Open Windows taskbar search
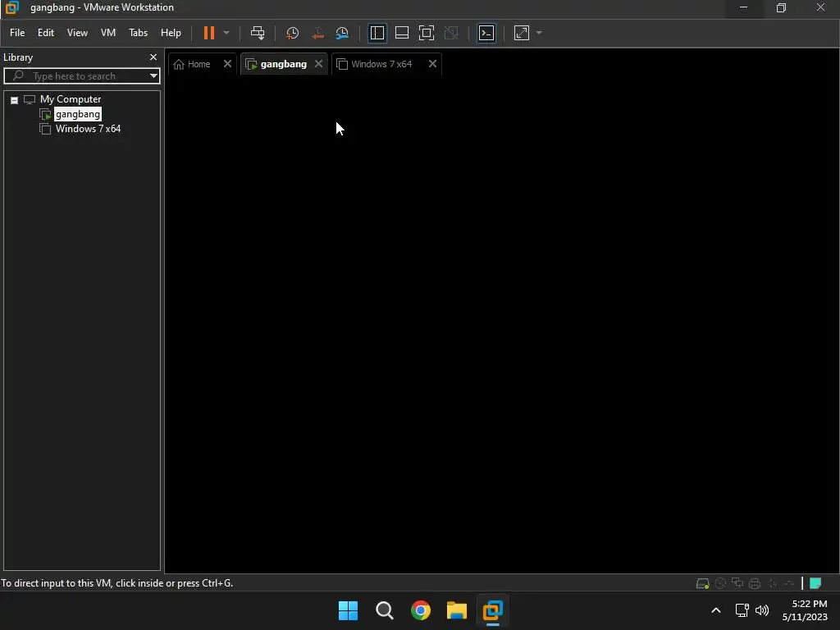Viewport: 840px width, 630px height. [385, 610]
